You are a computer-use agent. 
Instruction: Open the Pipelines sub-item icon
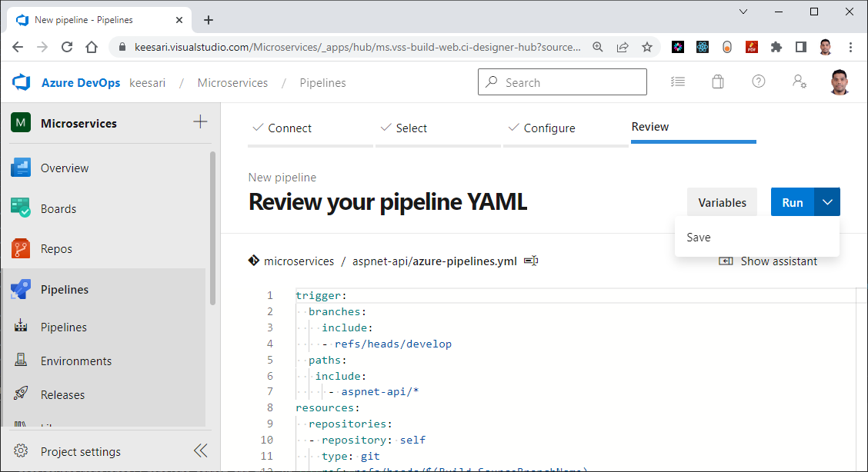pyautogui.click(x=21, y=327)
